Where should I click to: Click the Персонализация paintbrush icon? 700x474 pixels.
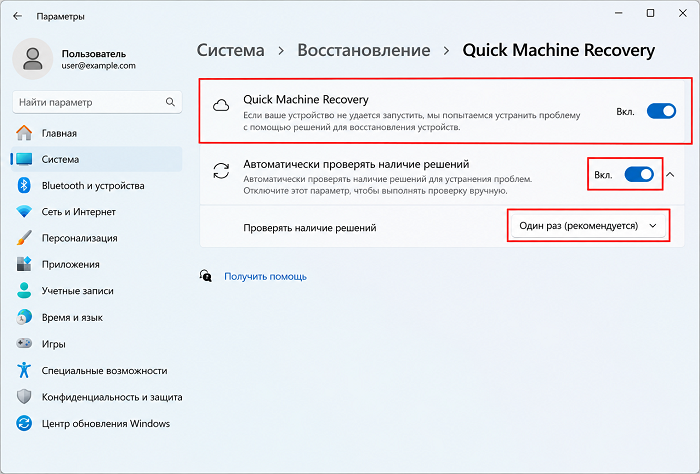(x=24, y=238)
